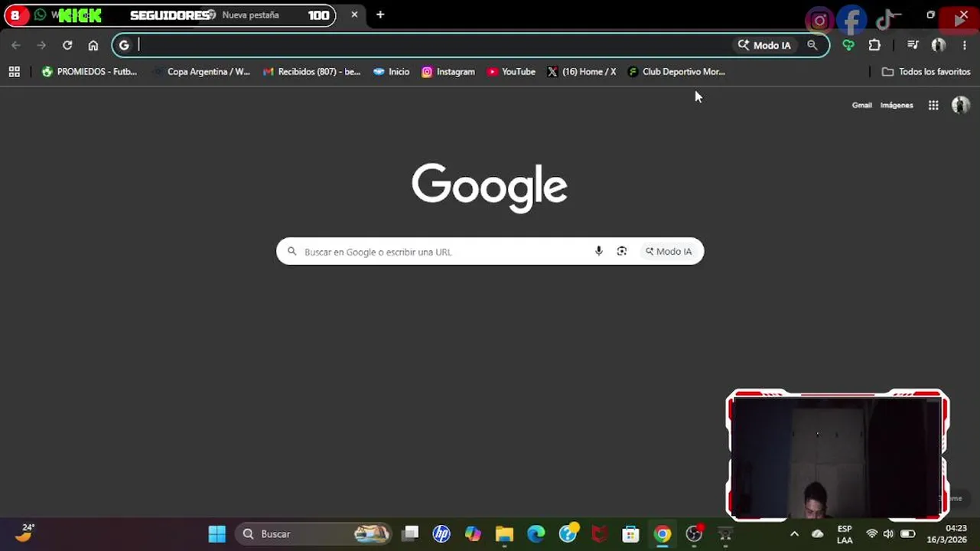Open Microsoft Store from the taskbar

pyautogui.click(x=630, y=534)
